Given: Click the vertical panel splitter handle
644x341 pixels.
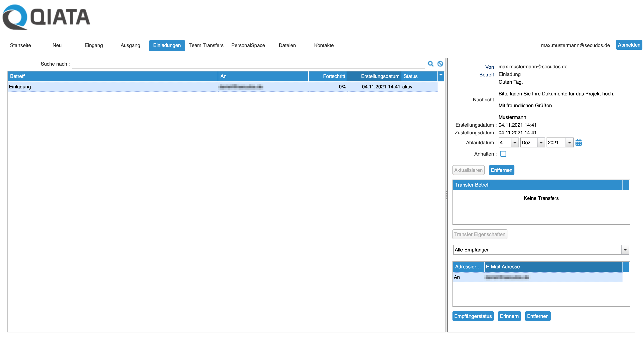Looking at the screenshot, I should click(x=447, y=195).
